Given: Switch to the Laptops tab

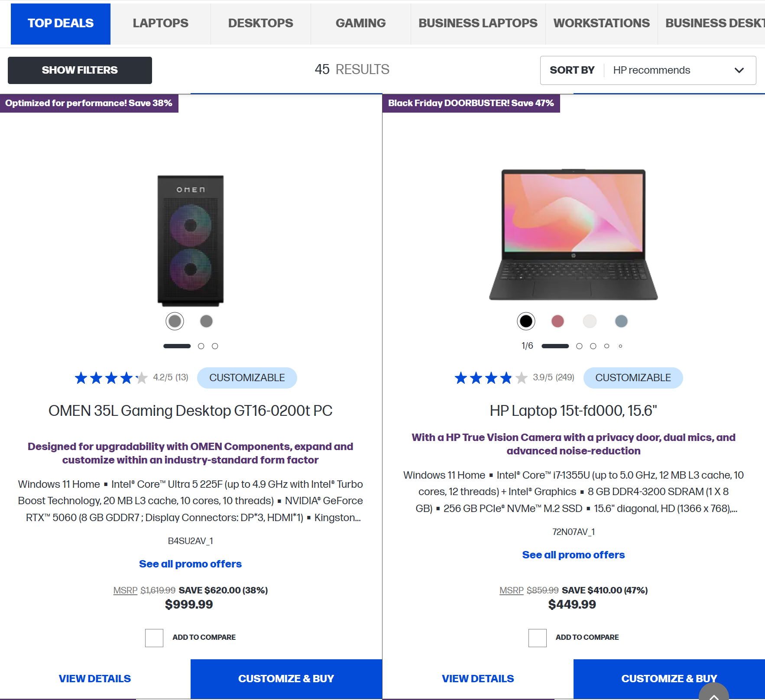Looking at the screenshot, I should [x=160, y=23].
